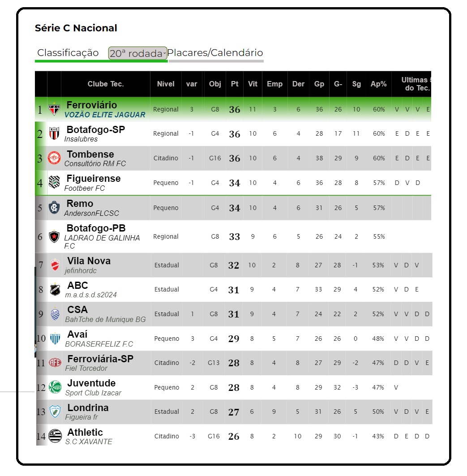This screenshot has height=476, width=467.
Task: Click the ABC team name
Action: 77,286
